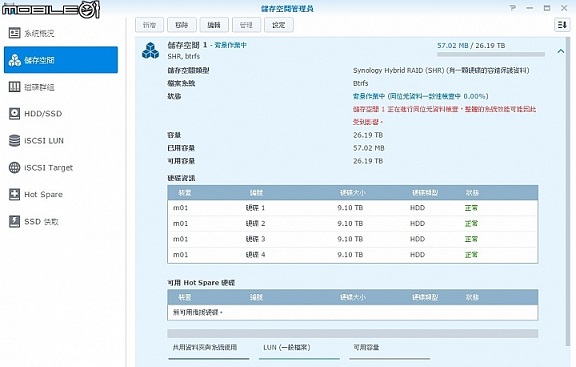Viewport: 576px width, 367px height.
Task: Click HDD type in 硬碟 3 row
Action: pyautogui.click(x=417, y=239)
